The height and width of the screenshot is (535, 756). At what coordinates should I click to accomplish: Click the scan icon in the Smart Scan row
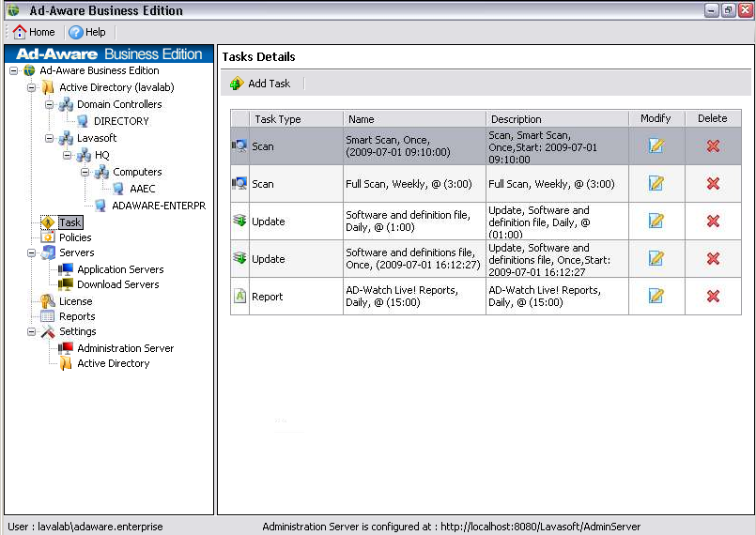coord(239,145)
